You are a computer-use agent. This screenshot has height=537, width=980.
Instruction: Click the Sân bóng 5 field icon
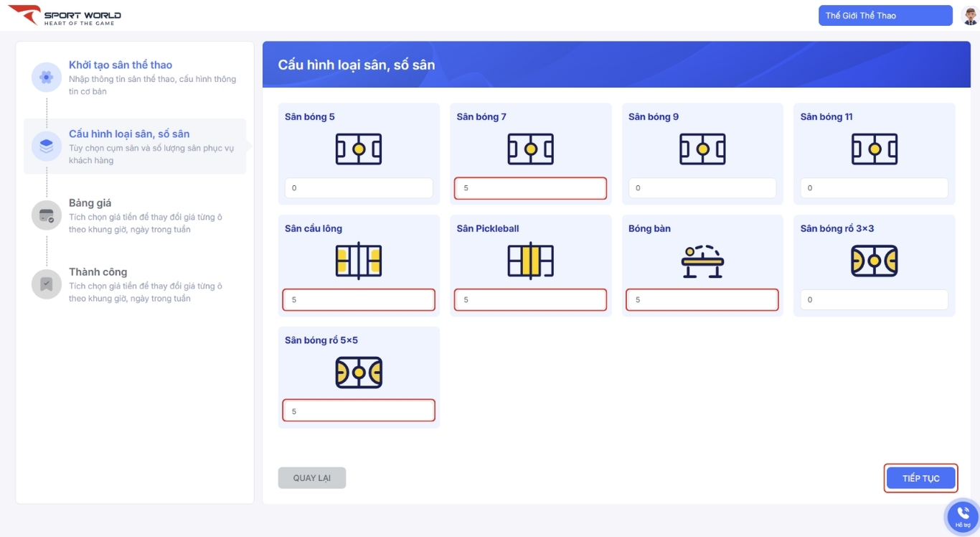(359, 149)
